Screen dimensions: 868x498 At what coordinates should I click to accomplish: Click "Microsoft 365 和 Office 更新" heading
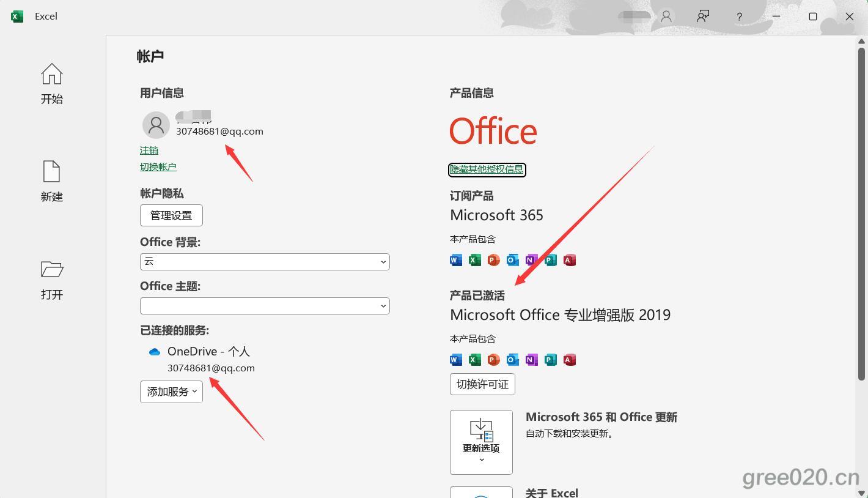point(601,417)
